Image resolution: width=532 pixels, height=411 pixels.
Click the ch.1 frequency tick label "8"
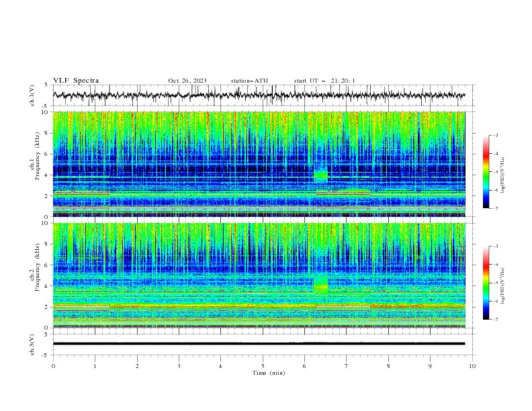[47, 133]
